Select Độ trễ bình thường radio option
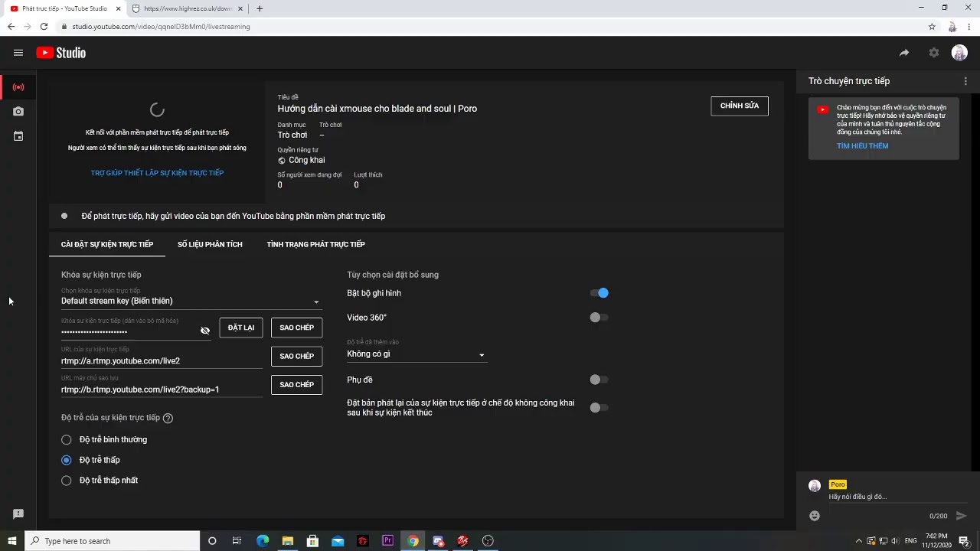This screenshot has height=551, width=980. click(67, 439)
